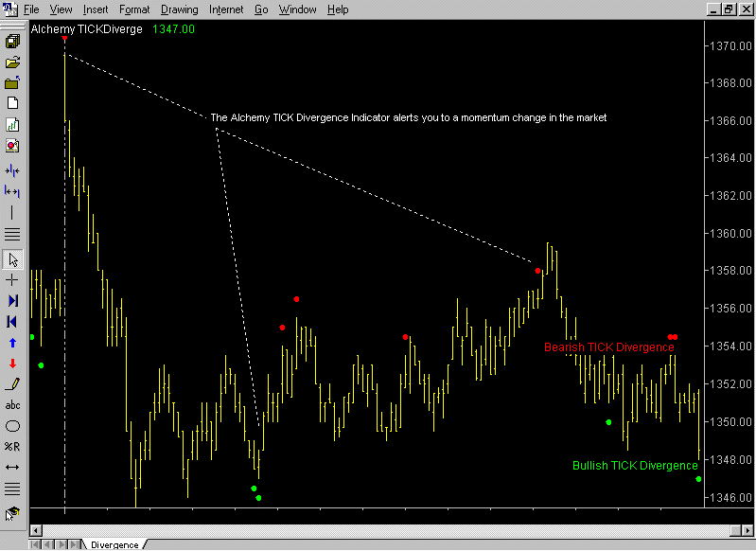Open a workspace with the open-folder icon
The width and height of the screenshot is (756, 551).
click(12, 62)
